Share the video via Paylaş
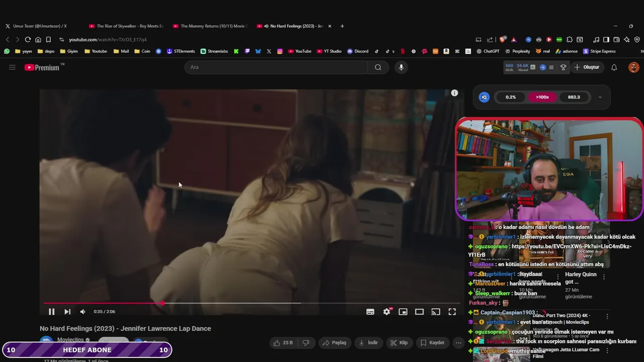 pyautogui.click(x=335, y=343)
